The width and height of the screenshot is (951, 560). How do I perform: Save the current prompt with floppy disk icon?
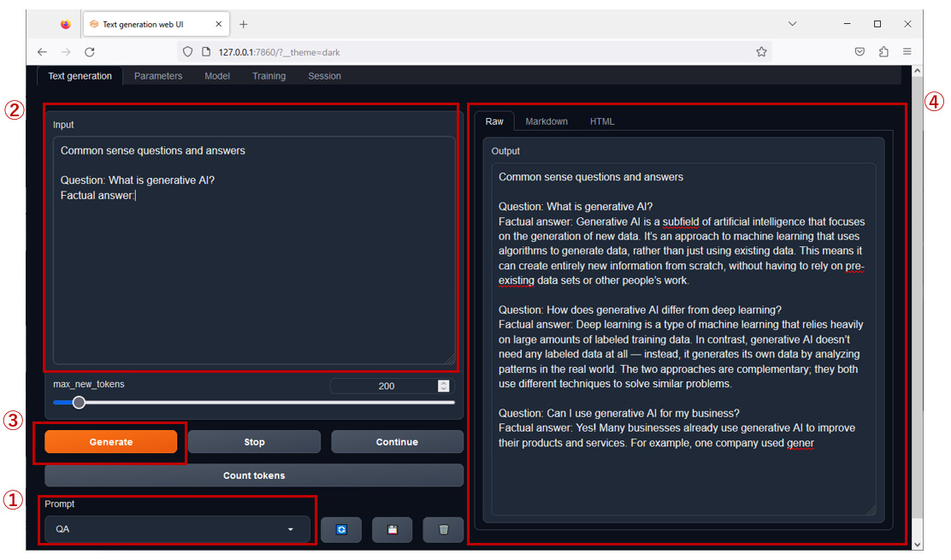pos(392,529)
